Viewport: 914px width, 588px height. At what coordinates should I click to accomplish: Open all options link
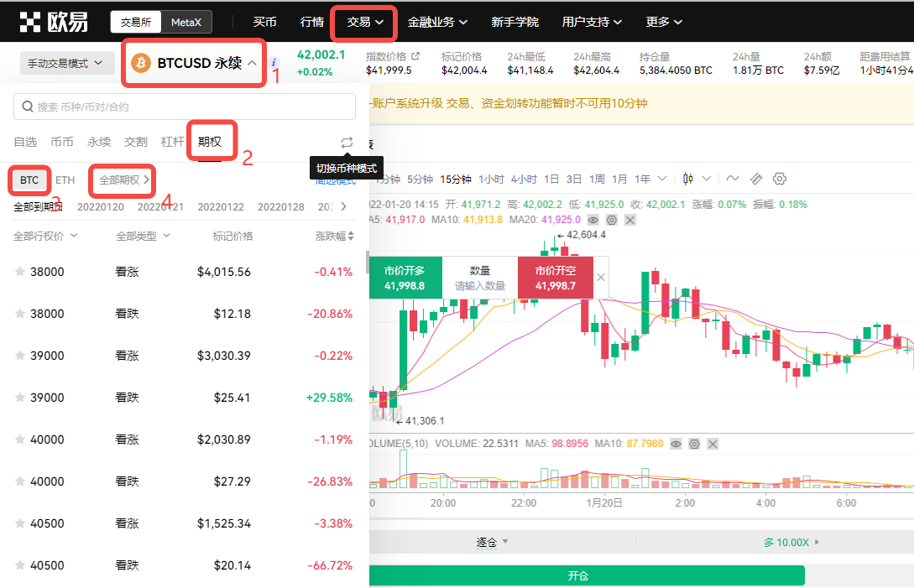tap(124, 180)
